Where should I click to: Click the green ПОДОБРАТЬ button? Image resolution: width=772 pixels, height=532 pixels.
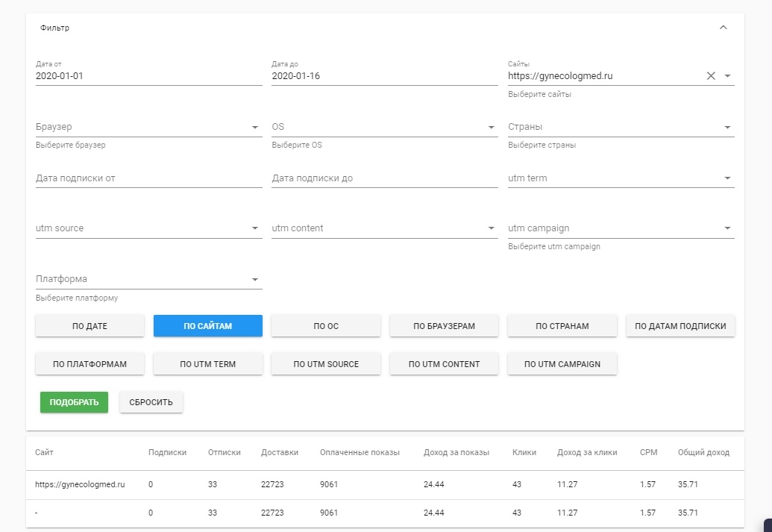(x=74, y=402)
